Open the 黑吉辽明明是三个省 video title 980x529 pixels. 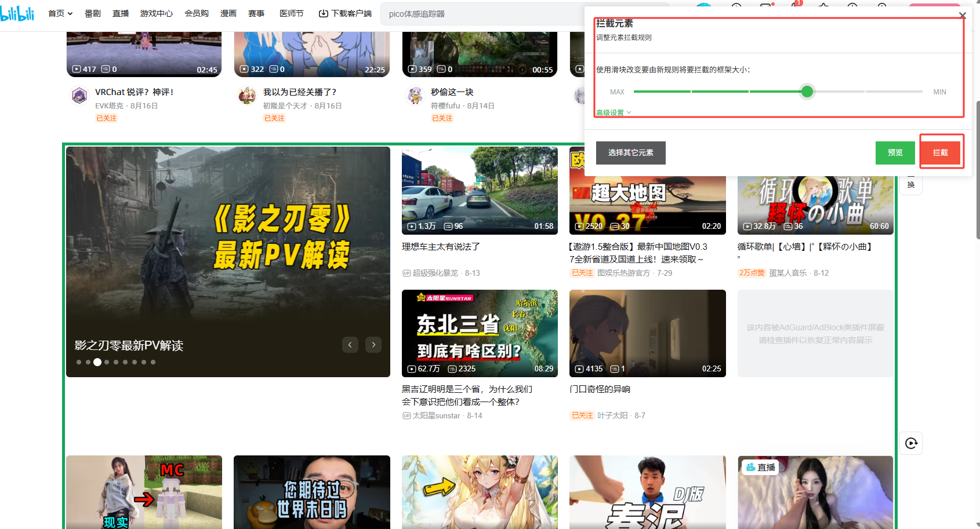click(x=467, y=396)
